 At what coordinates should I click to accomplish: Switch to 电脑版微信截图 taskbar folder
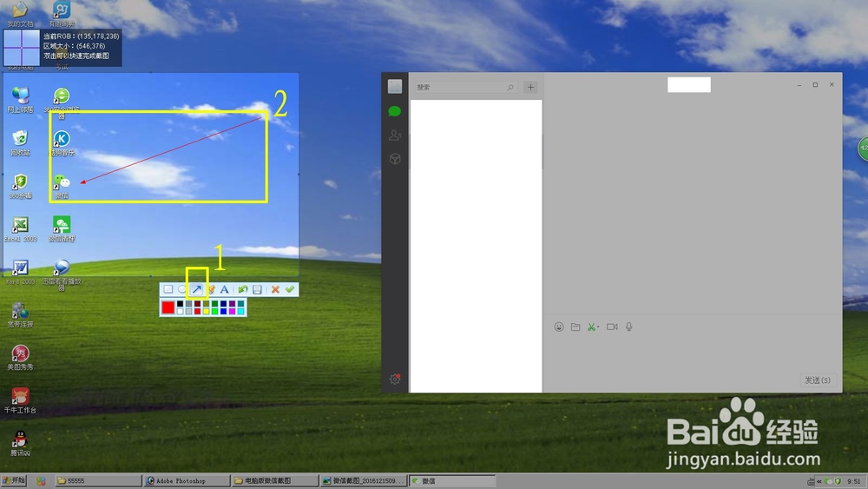(x=274, y=480)
